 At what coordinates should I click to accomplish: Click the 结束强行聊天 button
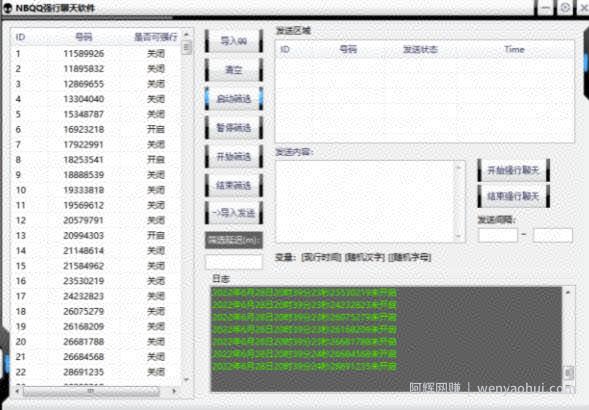(x=513, y=196)
